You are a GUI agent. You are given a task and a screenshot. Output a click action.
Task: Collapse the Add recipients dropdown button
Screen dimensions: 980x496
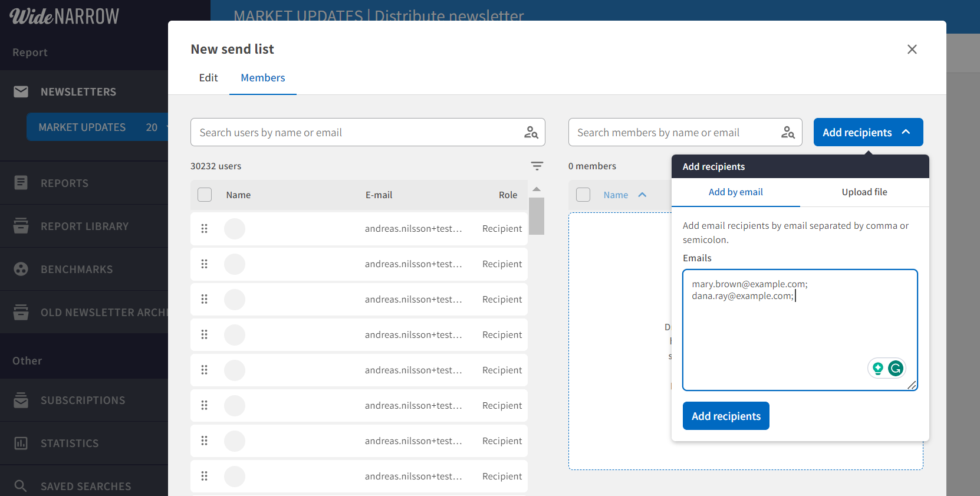(x=868, y=132)
